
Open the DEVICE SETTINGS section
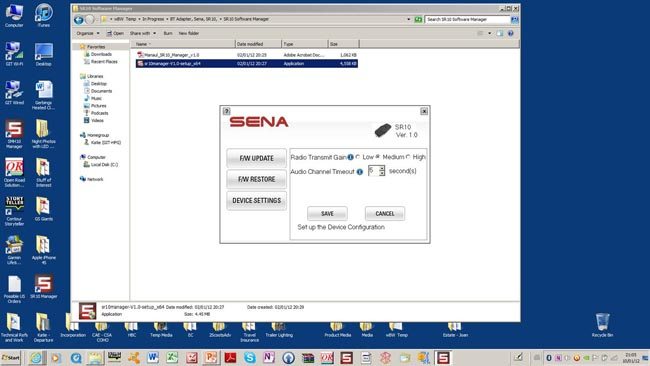pos(256,200)
